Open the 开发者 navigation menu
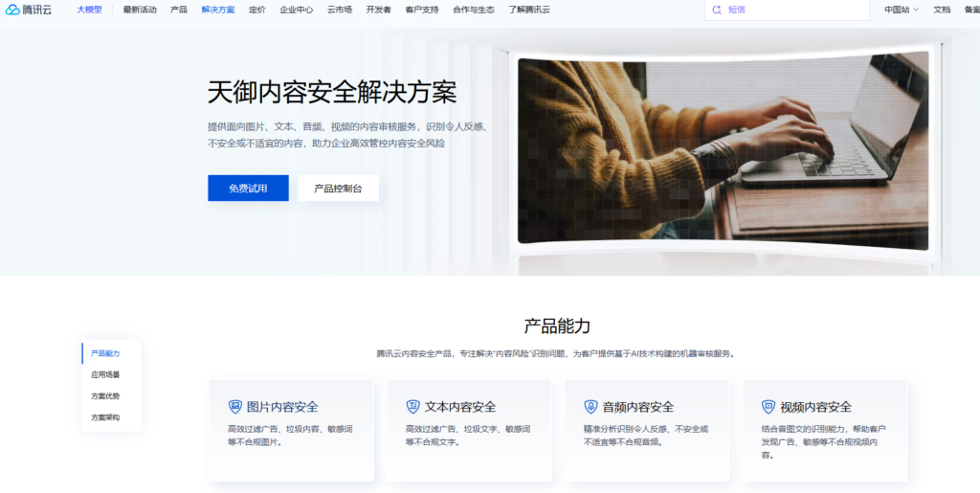The height and width of the screenshot is (493, 980). [x=379, y=10]
